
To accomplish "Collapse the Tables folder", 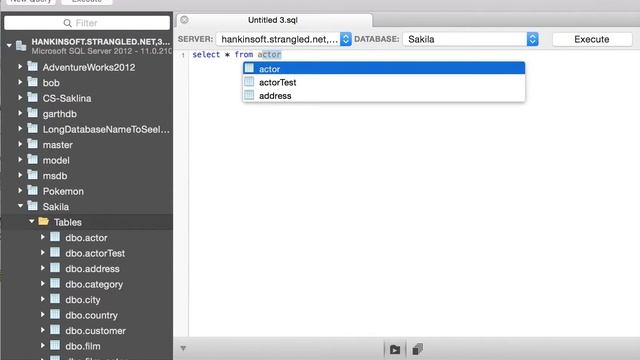I will point(31,221).
